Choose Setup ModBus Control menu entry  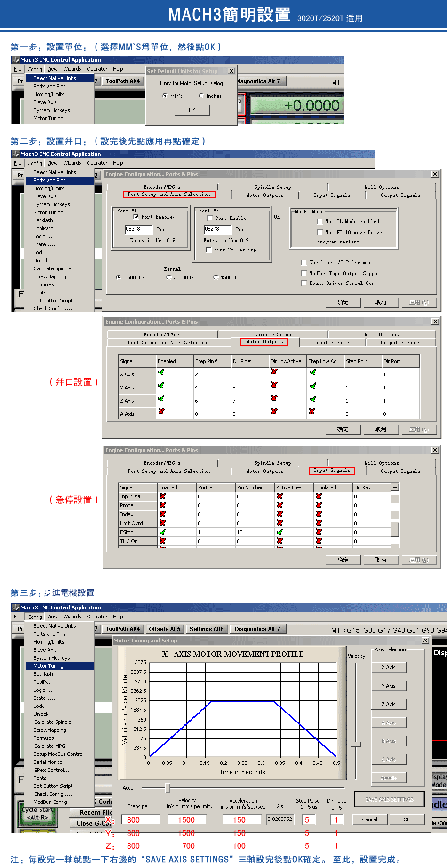tap(58, 754)
